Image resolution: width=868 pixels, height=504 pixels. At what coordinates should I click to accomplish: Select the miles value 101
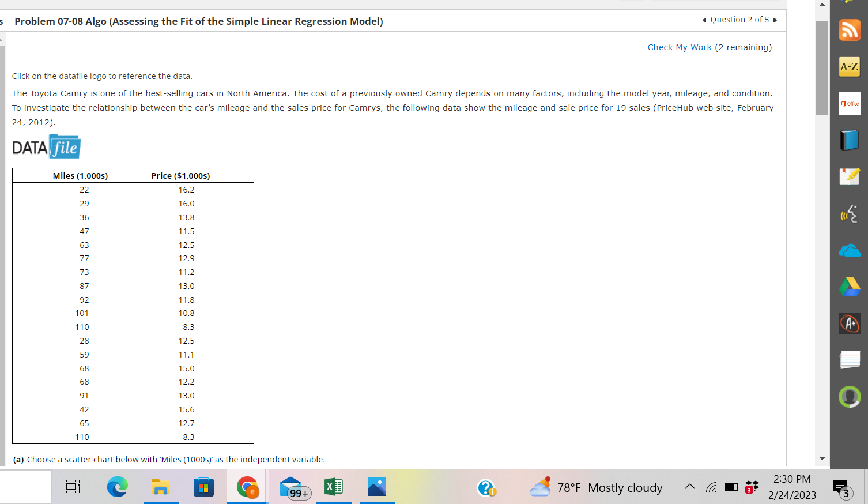82,313
